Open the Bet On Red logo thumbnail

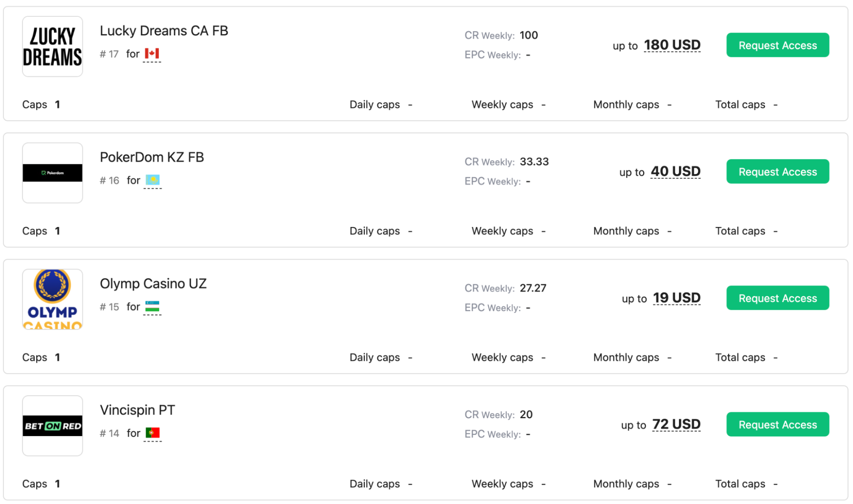coord(52,425)
